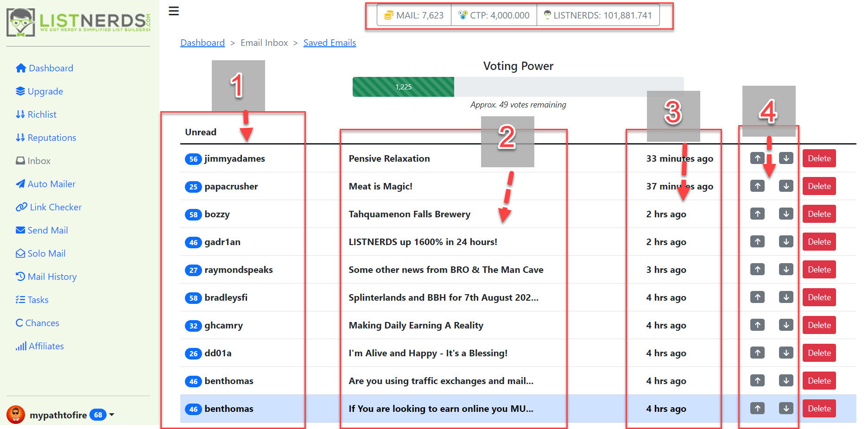Viewport: 868px width, 429px height.
Task: Delete the 'If You are looking to earn' email
Action: click(x=819, y=409)
